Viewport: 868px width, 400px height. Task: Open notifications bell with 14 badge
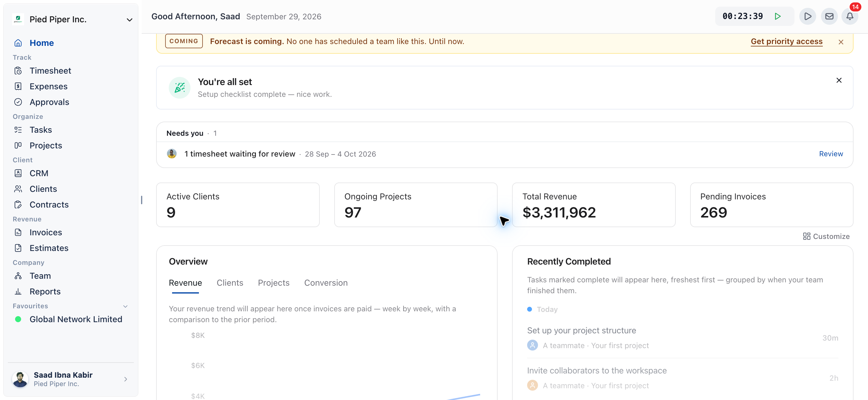point(850,16)
